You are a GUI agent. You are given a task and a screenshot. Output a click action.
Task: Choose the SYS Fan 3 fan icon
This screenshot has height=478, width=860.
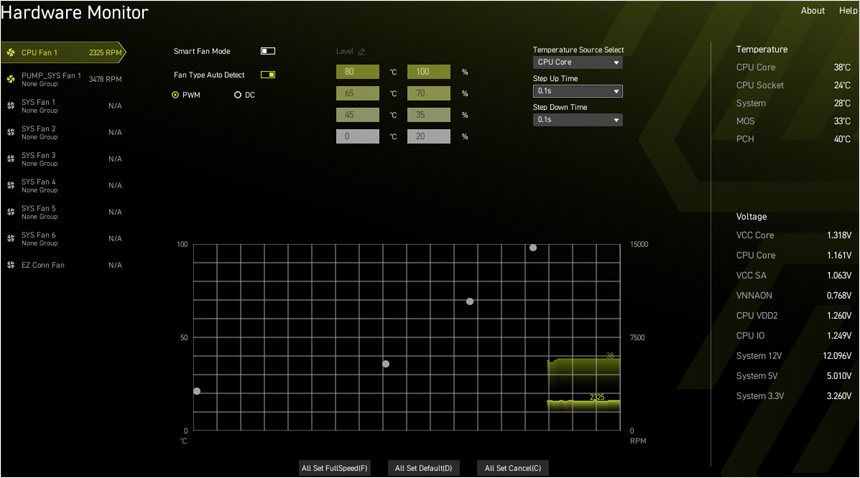[x=11, y=159]
